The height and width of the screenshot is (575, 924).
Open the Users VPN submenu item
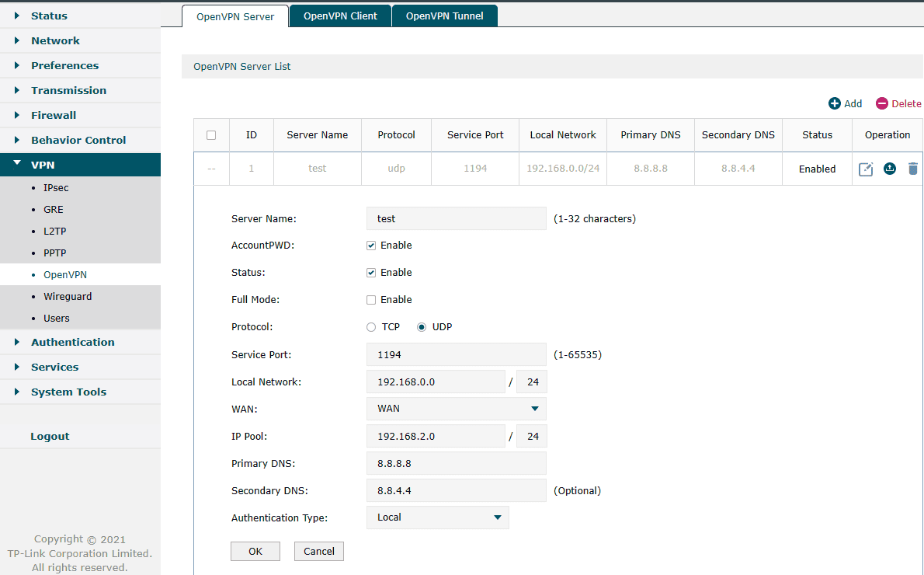80,319
